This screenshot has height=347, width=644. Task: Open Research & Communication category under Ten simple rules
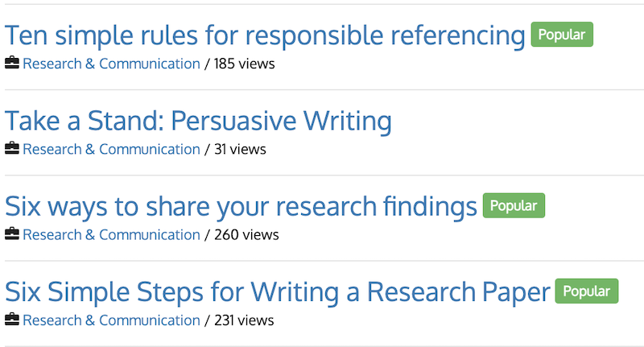pyautogui.click(x=111, y=64)
